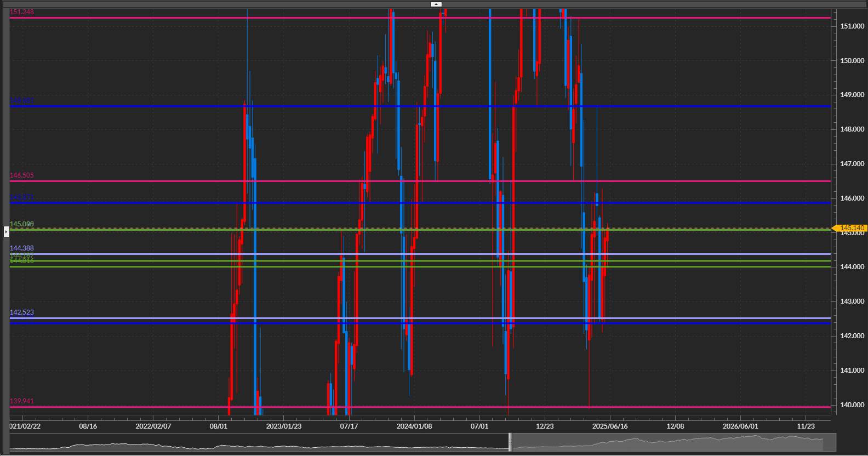Grab the navigator range left handle

pos(510,442)
